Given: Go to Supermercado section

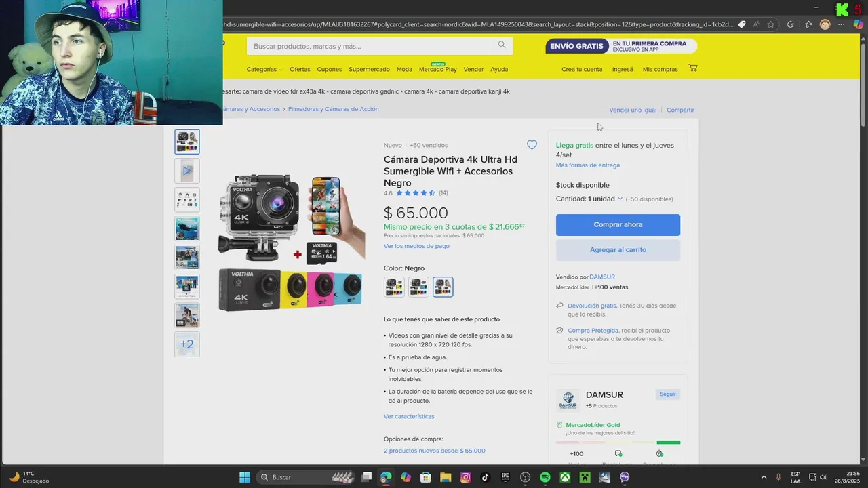Looking at the screenshot, I should [x=369, y=69].
